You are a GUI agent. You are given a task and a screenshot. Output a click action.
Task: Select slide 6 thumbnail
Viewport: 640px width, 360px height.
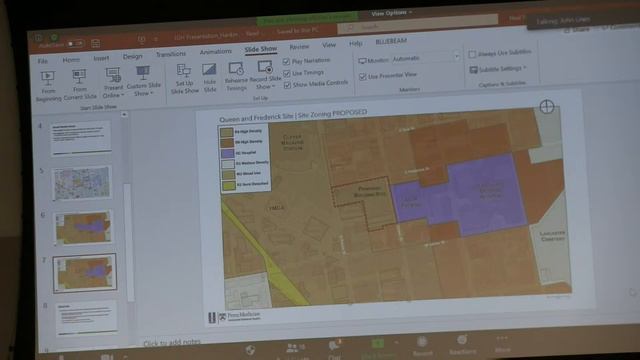[83, 227]
